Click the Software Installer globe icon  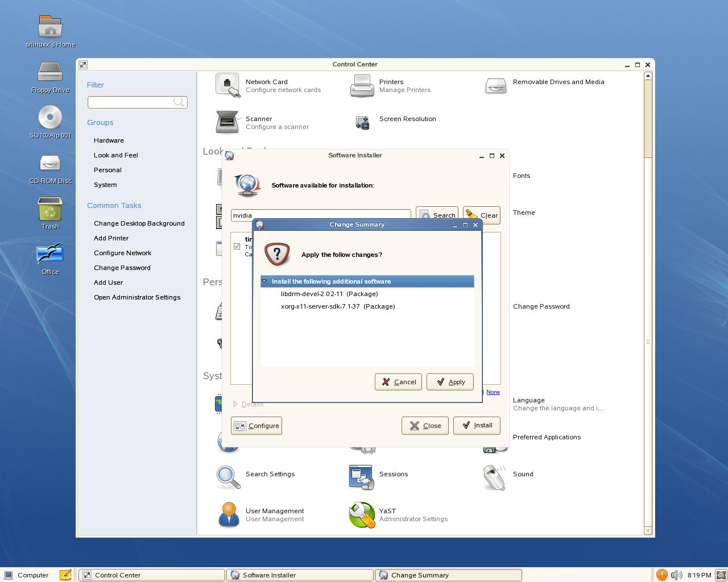tap(247, 185)
